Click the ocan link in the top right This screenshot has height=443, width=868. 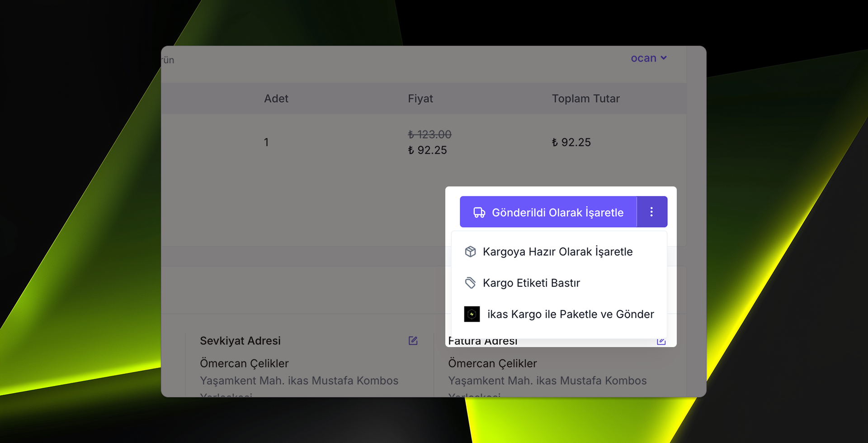click(643, 58)
